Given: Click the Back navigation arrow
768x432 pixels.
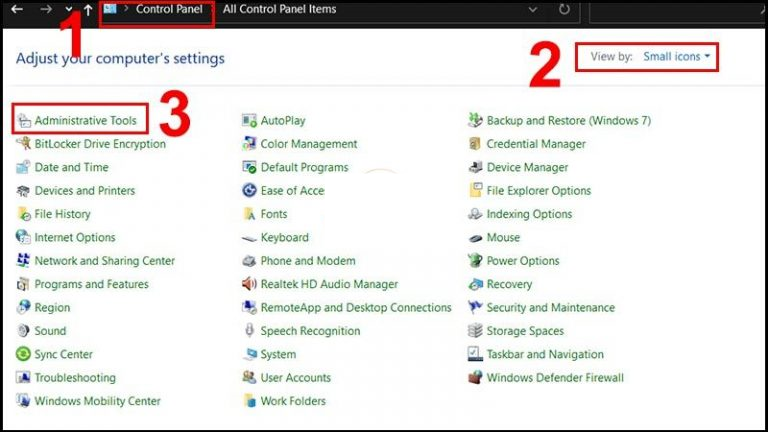Looking at the screenshot, I should [x=17, y=9].
